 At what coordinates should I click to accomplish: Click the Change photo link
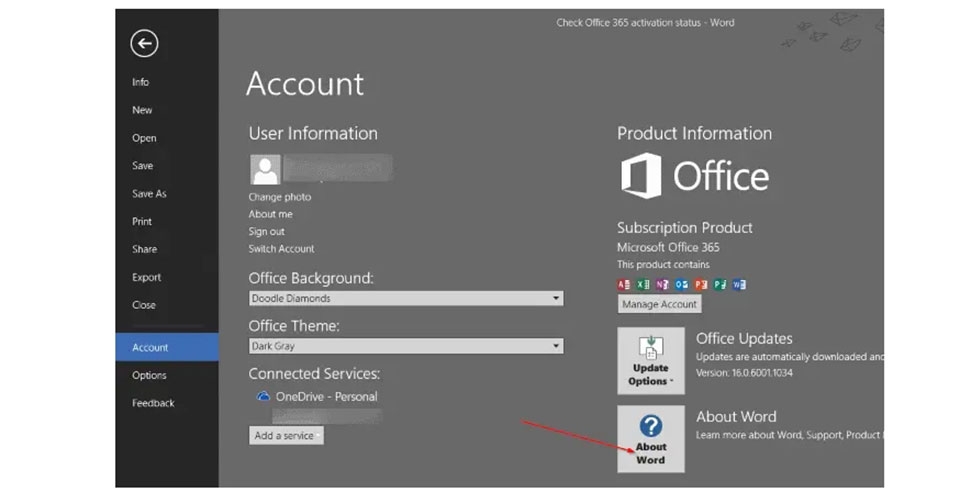pos(280,197)
